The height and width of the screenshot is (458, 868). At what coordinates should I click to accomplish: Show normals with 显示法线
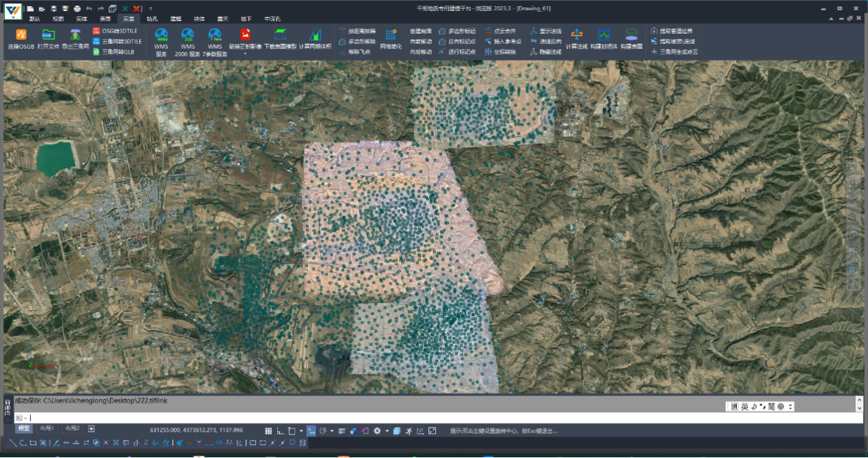(x=545, y=32)
